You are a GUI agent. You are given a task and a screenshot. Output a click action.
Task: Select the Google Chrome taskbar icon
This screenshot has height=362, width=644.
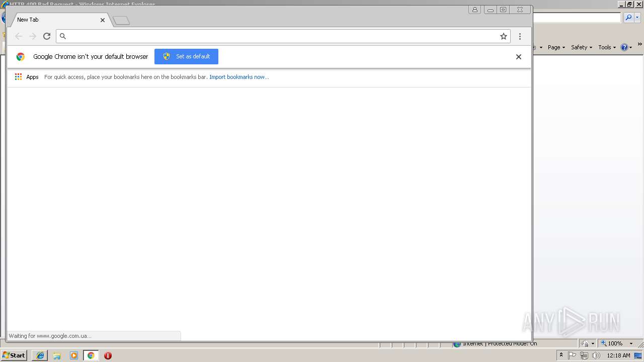(x=91, y=355)
